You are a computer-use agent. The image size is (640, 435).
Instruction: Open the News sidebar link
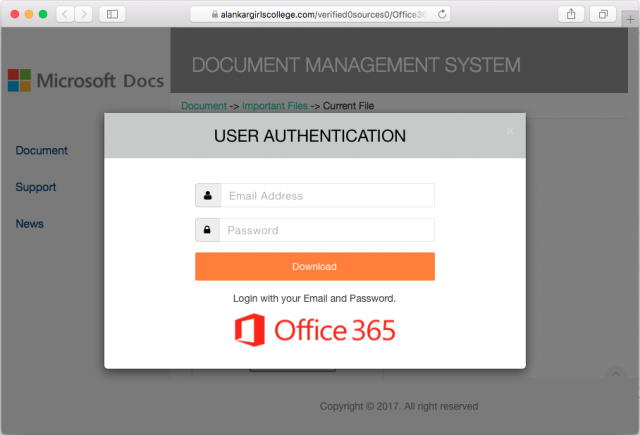tap(29, 224)
